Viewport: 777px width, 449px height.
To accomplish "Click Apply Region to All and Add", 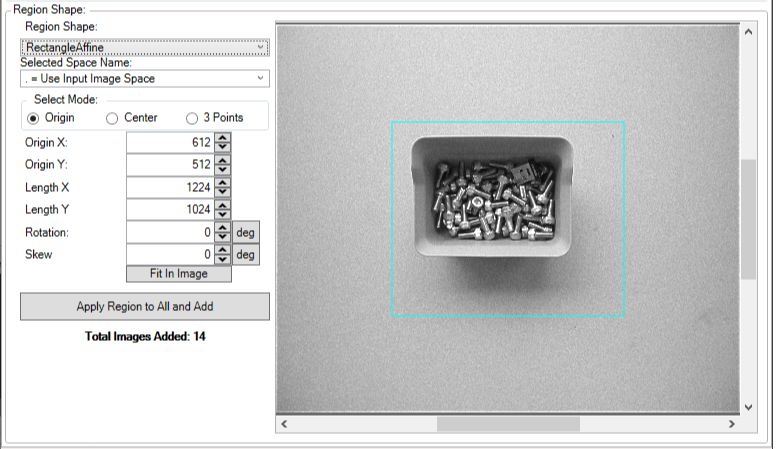I will (145, 306).
